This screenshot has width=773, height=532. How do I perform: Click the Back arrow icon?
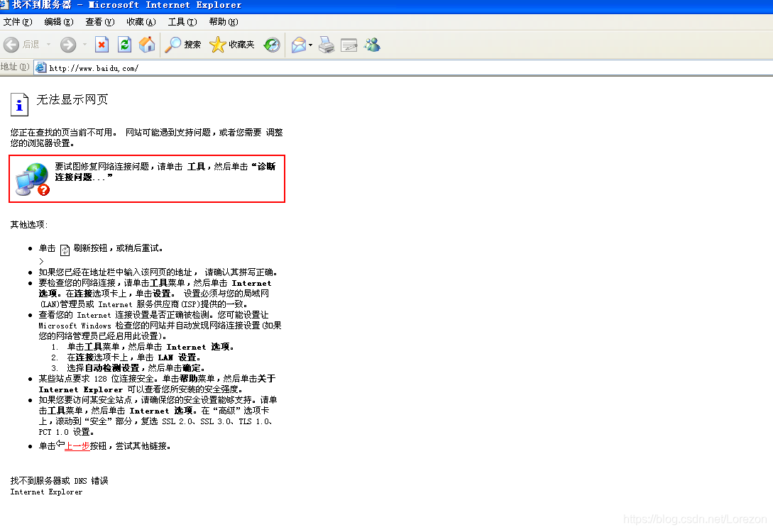[x=11, y=45]
